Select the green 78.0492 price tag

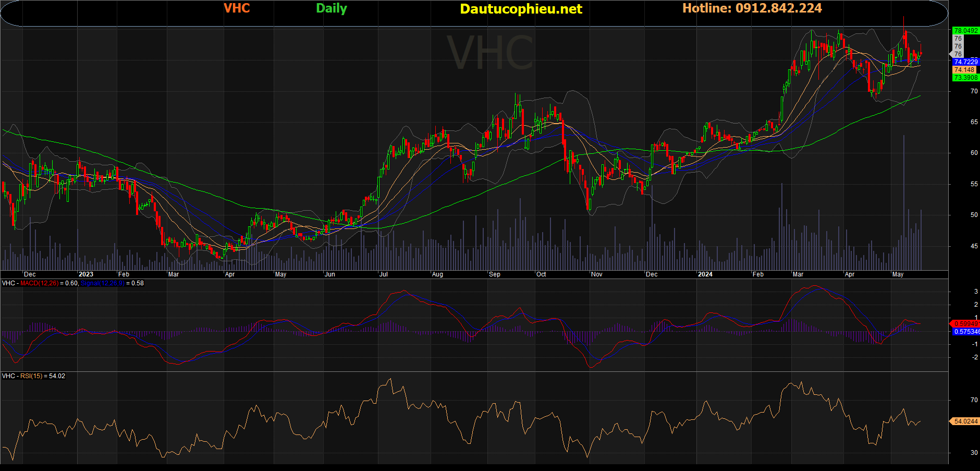coord(965,31)
